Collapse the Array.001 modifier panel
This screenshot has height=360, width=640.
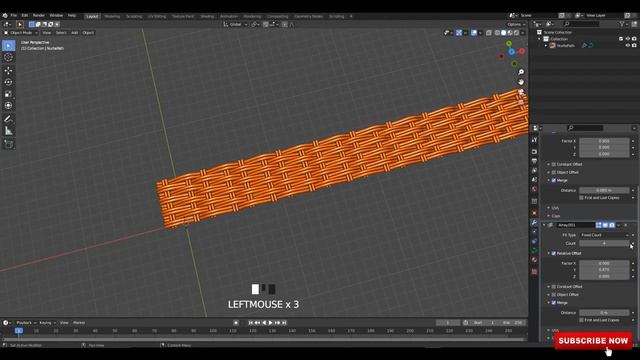click(544, 225)
